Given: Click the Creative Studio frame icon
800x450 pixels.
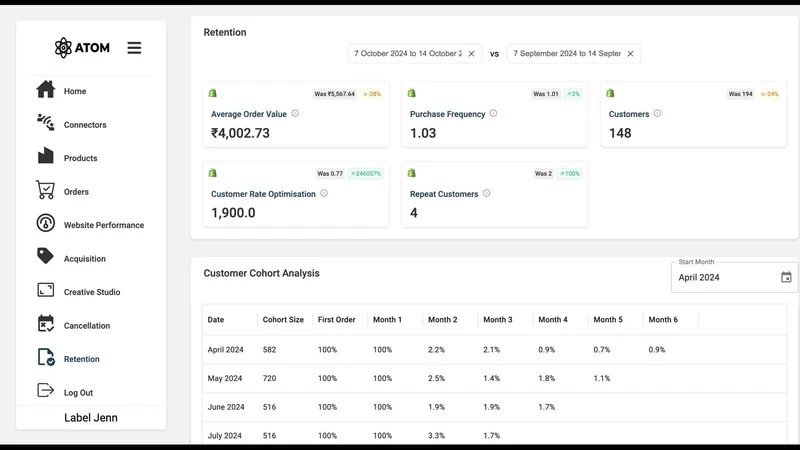Looking at the screenshot, I should coord(45,290).
